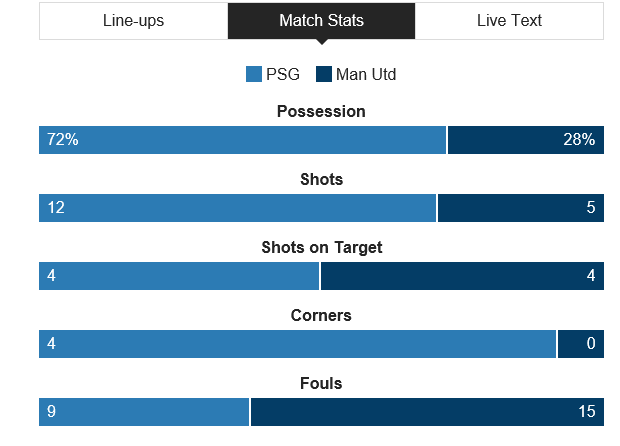The width and height of the screenshot is (620, 446).
Task: Click Man Utd's shots on target bar
Action: click(462, 276)
